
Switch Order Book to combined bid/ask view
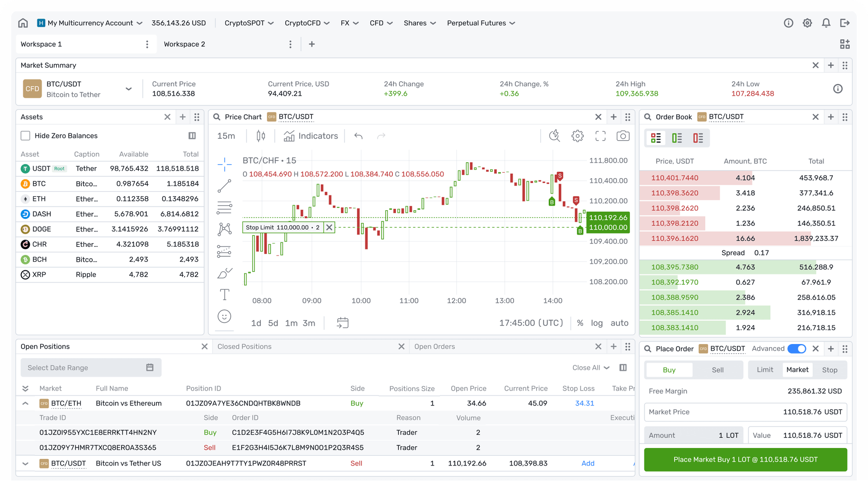(x=655, y=138)
